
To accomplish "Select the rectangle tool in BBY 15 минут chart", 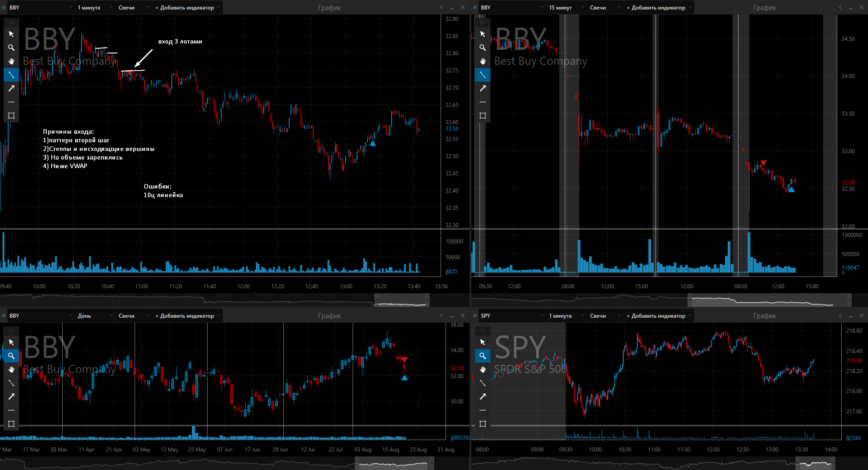I will point(483,116).
